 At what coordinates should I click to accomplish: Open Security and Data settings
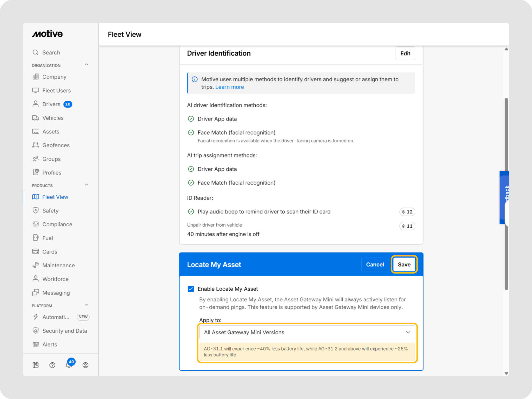click(x=65, y=331)
